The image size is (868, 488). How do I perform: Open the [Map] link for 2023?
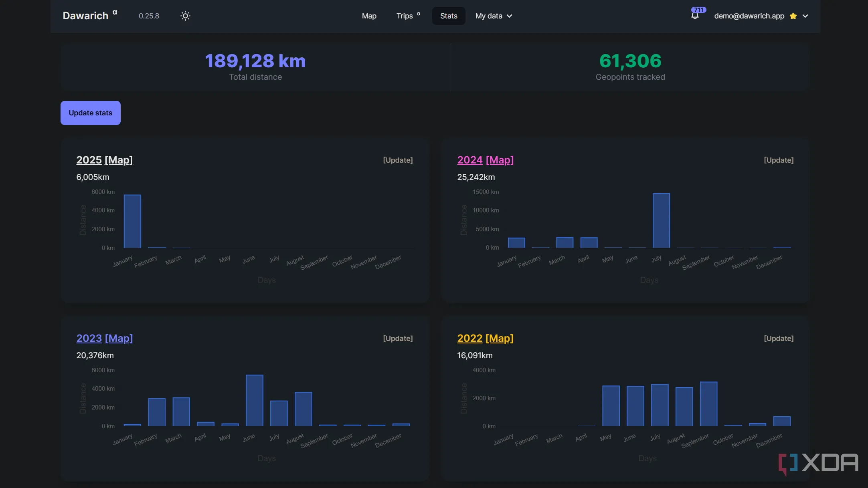point(119,338)
